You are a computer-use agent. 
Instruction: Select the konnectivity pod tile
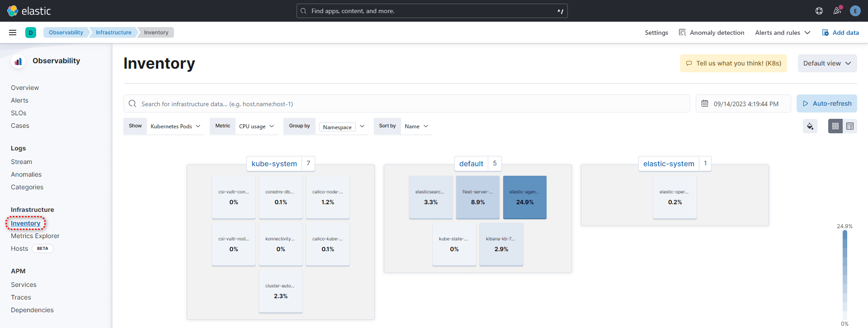pos(281,244)
